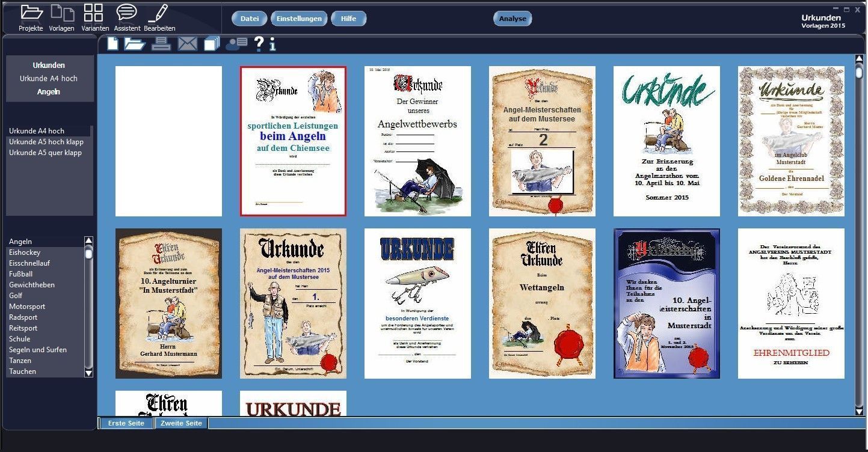Viewport: 868px width, 452px height.
Task: Click the new blank document icon
Action: pyautogui.click(x=112, y=43)
